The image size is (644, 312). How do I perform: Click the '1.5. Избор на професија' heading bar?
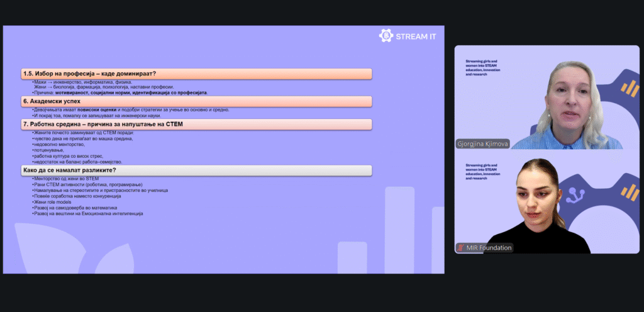(x=196, y=74)
